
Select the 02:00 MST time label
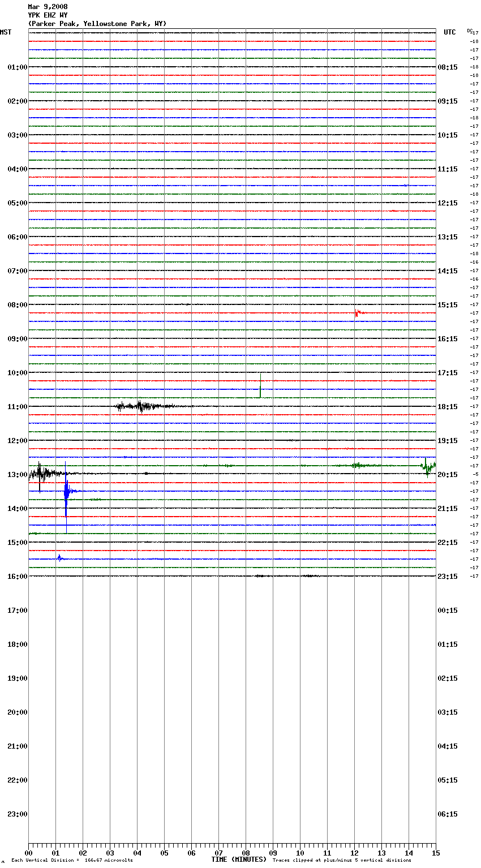pos(18,101)
